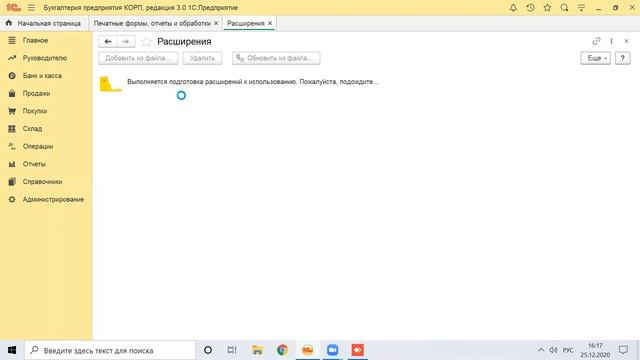
Task: Click the back arrow navigation button
Action: pos(108,42)
